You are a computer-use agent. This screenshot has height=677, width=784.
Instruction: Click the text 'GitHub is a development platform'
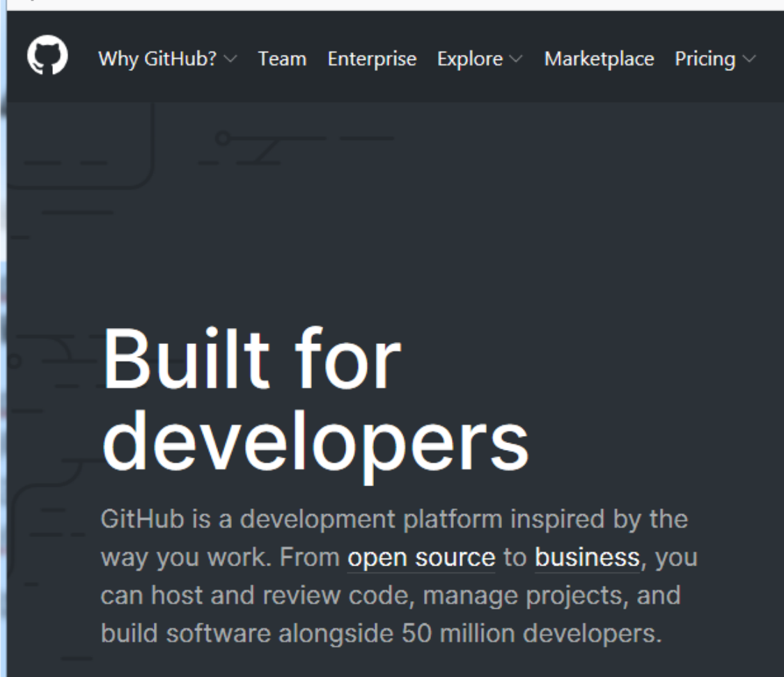coord(301,520)
